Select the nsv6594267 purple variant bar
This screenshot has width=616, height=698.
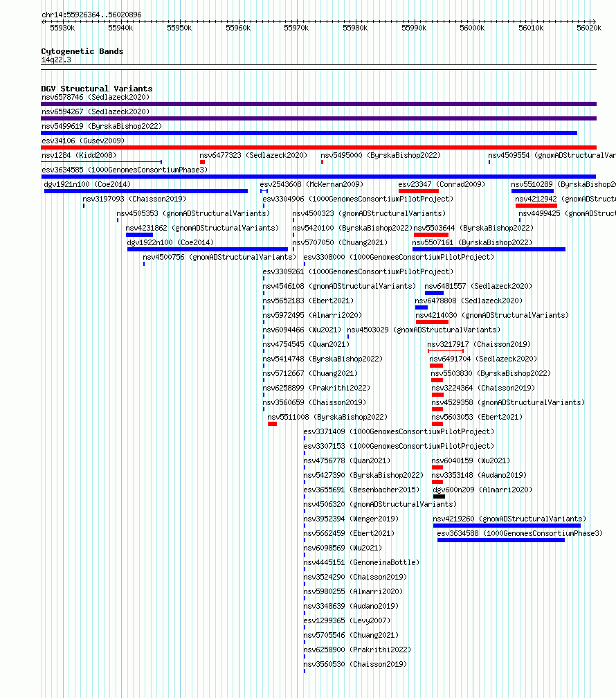pyautogui.click(x=318, y=118)
